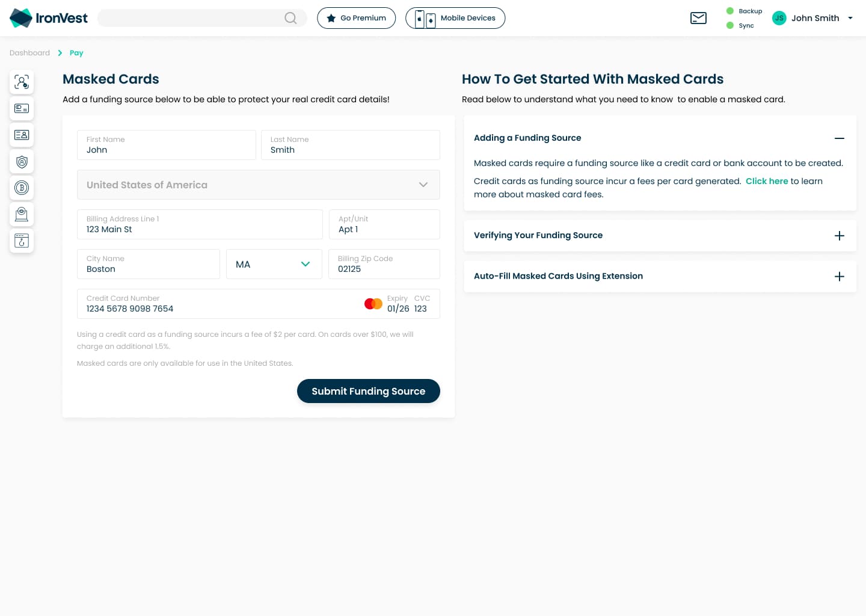Open the private browsing laptop-eye icon

point(22,214)
